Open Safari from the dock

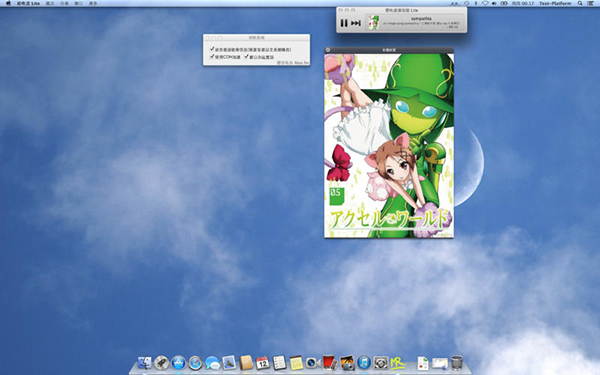point(195,362)
